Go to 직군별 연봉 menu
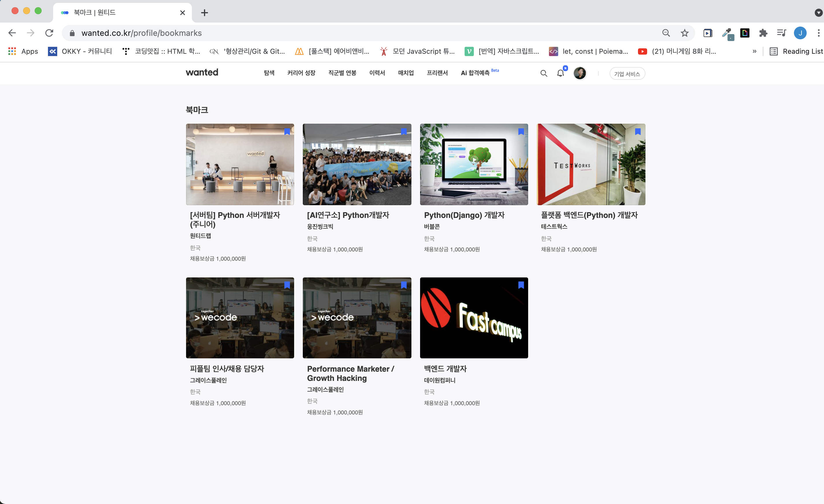The height and width of the screenshot is (504, 824). pos(342,73)
